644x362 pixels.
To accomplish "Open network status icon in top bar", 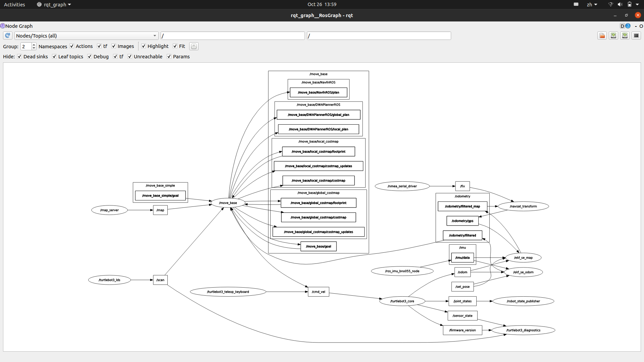I will click(610, 4).
